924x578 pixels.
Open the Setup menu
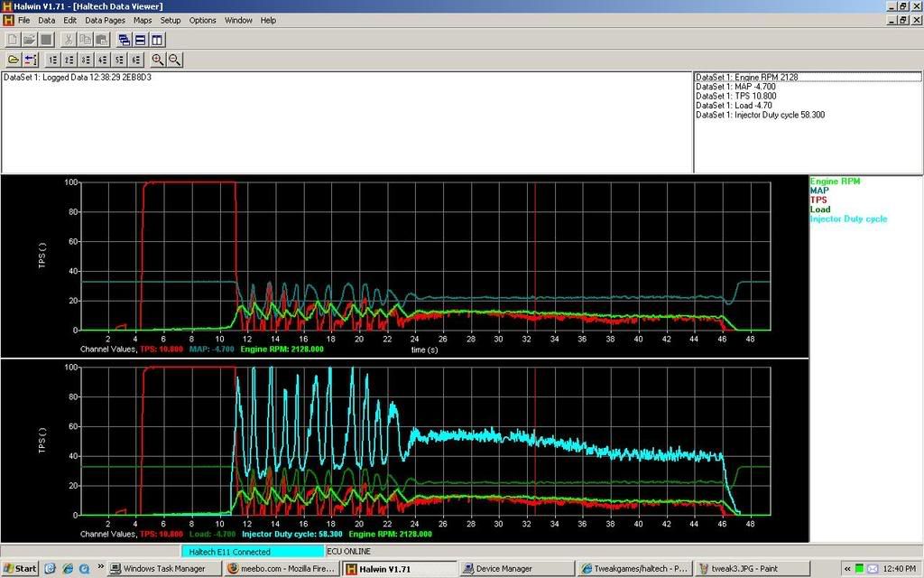coord(170,20)
